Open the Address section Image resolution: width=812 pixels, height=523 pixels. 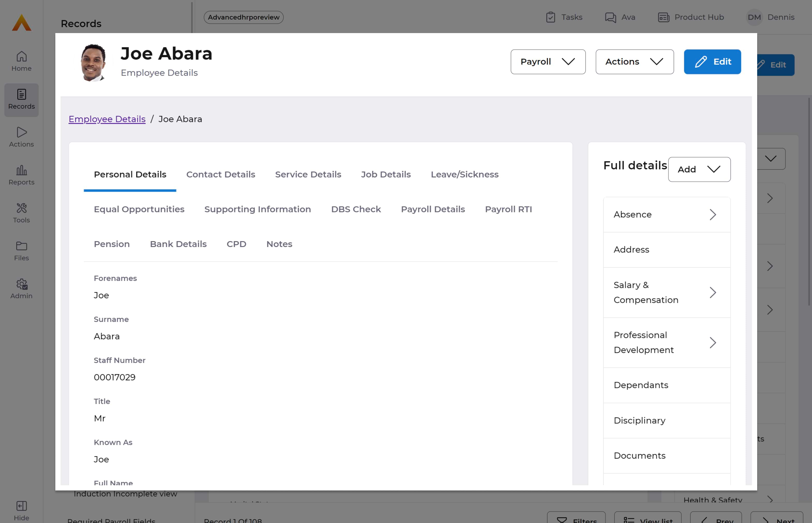click(x=666, y=250)
